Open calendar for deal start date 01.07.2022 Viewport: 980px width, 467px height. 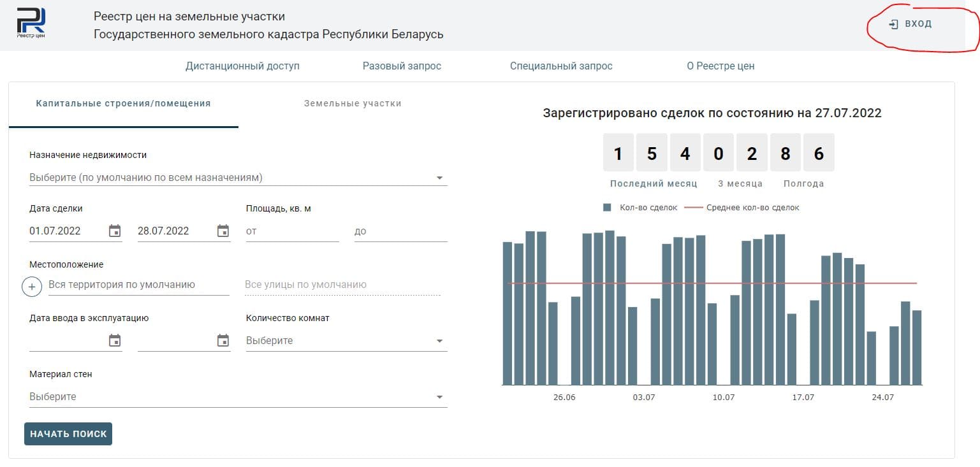click(115, 231)
